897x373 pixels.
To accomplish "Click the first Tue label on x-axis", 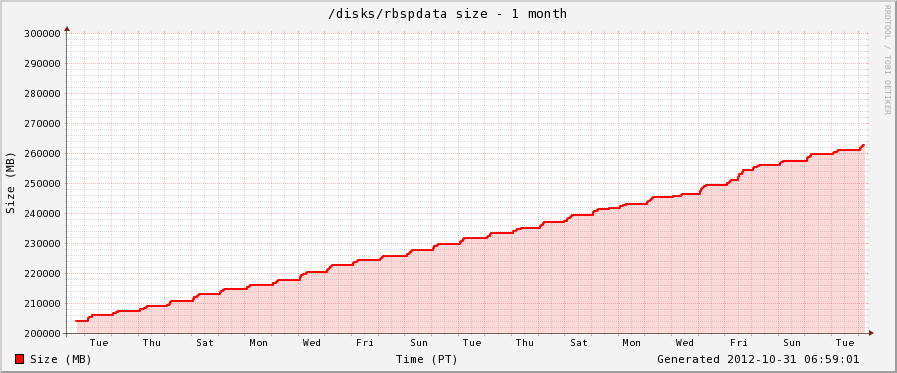I will pos(99,343).
